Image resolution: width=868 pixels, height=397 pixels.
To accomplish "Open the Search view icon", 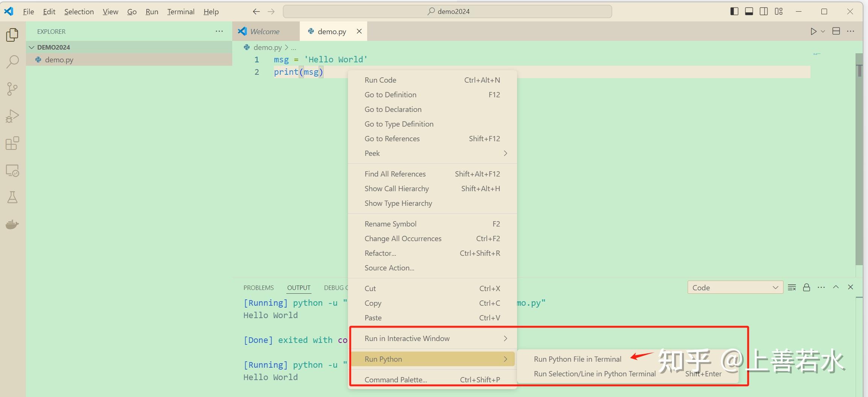I will [x=12, y=62].
